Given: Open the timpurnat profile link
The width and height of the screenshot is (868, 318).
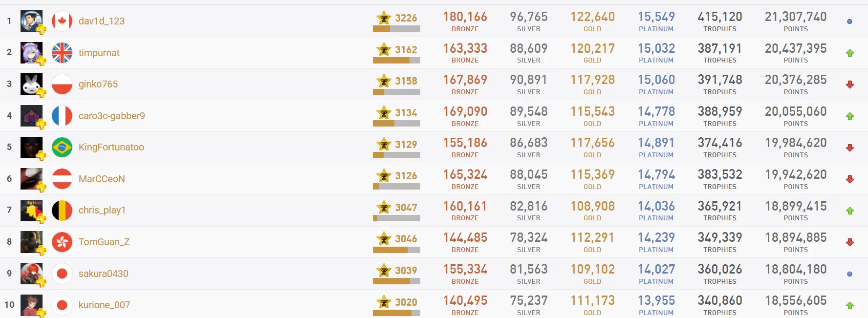Looking at the screenshot, I should (99, 53).
